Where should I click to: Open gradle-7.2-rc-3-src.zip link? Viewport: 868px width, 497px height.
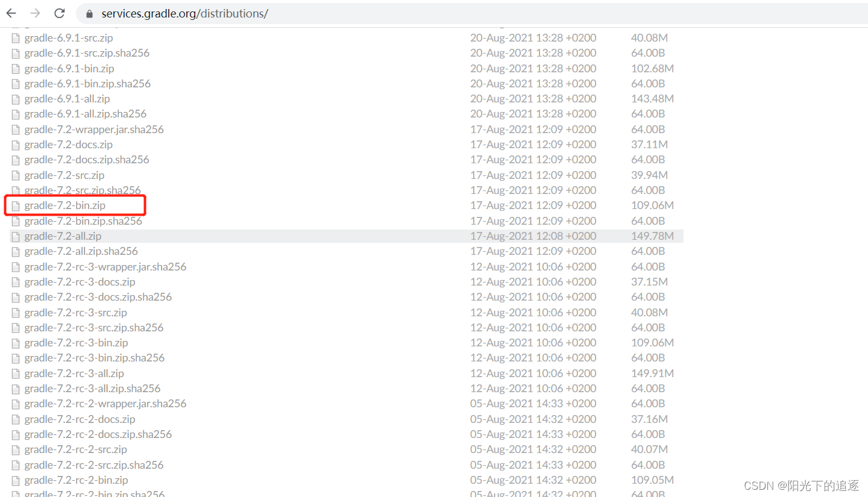point(76,313)
